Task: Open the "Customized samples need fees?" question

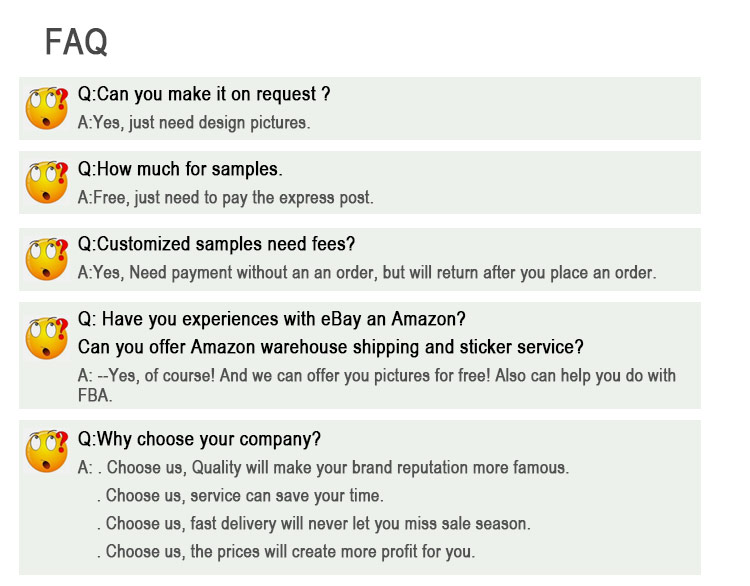Action: point(216,244)
